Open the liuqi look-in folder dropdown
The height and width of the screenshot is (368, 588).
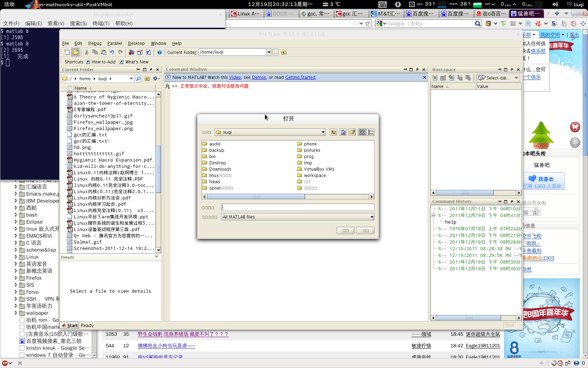[x=270, y=132]
